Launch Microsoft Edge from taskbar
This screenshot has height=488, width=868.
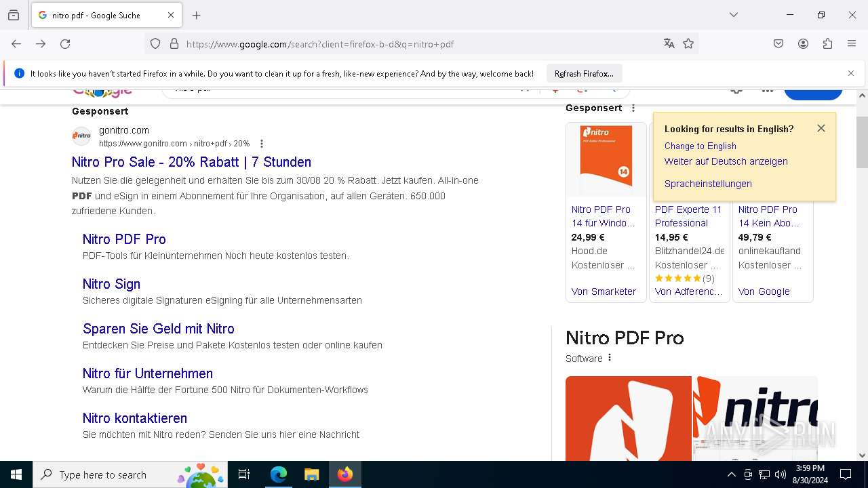coord(279,474)
